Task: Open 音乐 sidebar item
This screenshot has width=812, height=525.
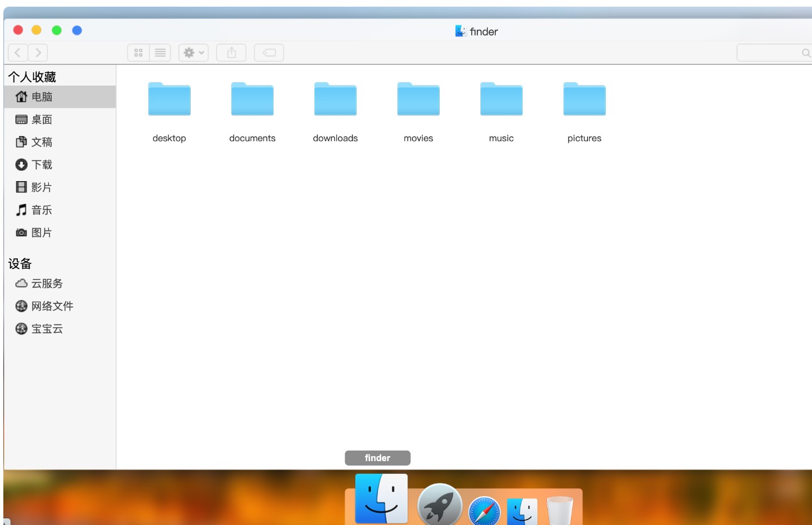Action: 41,210
